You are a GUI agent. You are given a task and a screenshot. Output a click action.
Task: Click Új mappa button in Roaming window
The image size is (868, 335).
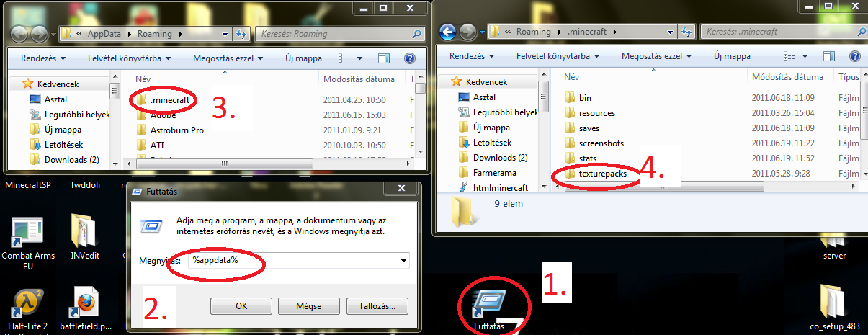tap(302, 58)
